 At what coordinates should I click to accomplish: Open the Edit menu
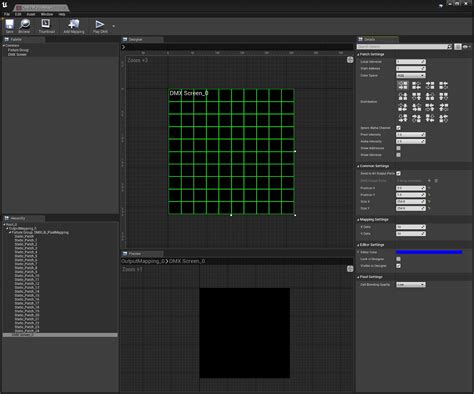coord(18,14)
